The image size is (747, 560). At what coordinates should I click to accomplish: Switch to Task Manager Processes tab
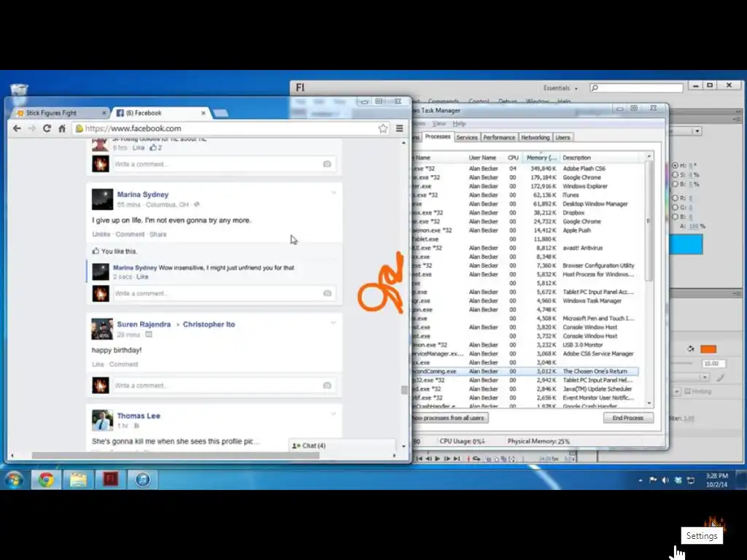coord(438,136)
